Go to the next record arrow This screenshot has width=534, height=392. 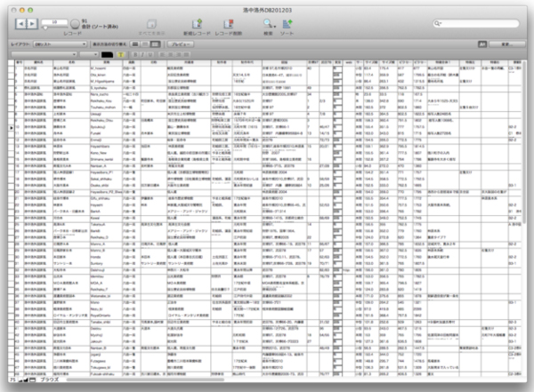(32, 24)
